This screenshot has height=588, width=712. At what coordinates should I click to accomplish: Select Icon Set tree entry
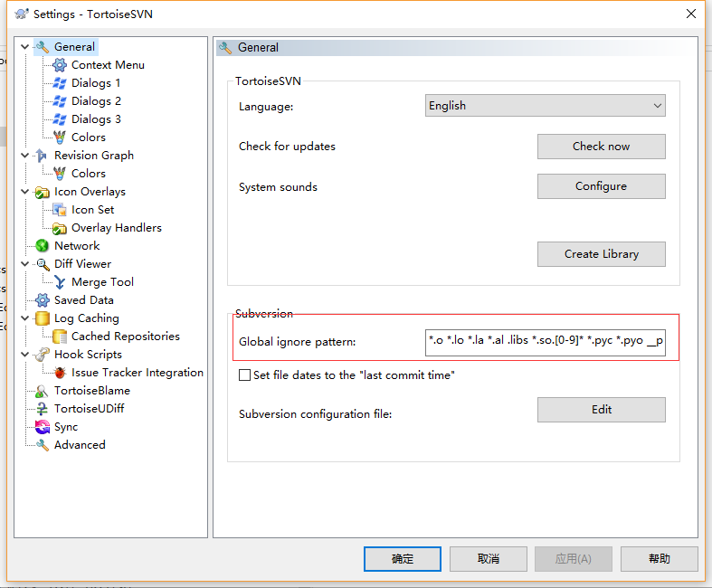pos(92,210)
